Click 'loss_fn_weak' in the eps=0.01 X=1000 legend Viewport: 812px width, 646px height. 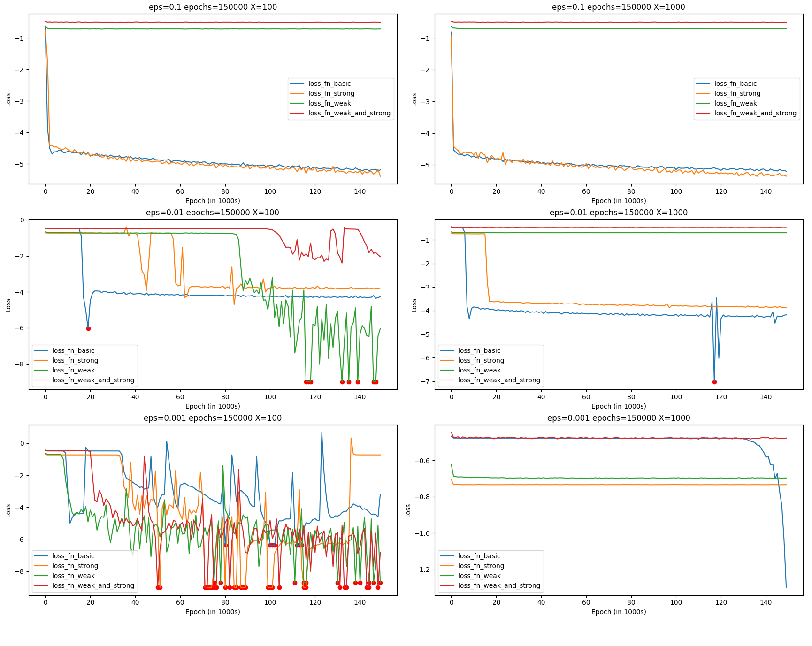coord(479,370)
